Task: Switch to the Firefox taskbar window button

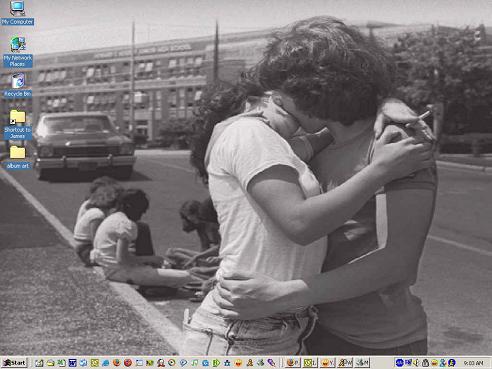Action: 293,363
